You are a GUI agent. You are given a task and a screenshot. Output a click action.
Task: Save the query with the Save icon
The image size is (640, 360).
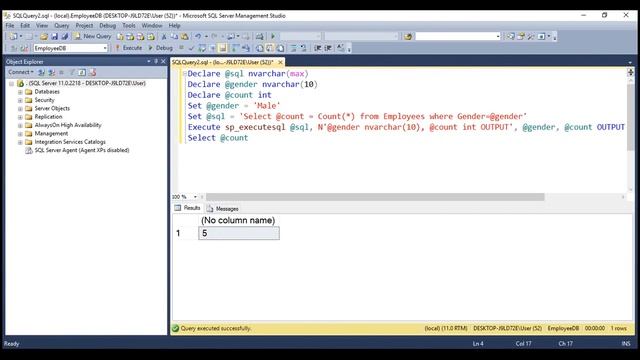[54, 36]
